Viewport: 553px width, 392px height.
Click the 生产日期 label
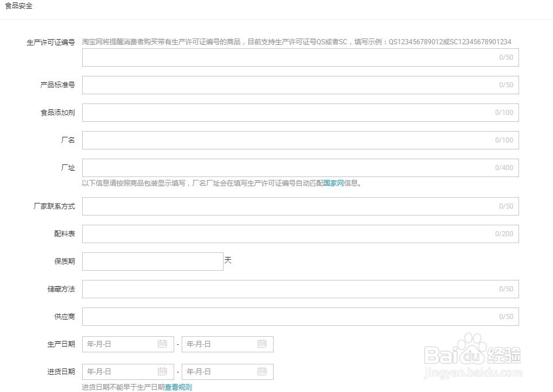(x=61, y=344)
